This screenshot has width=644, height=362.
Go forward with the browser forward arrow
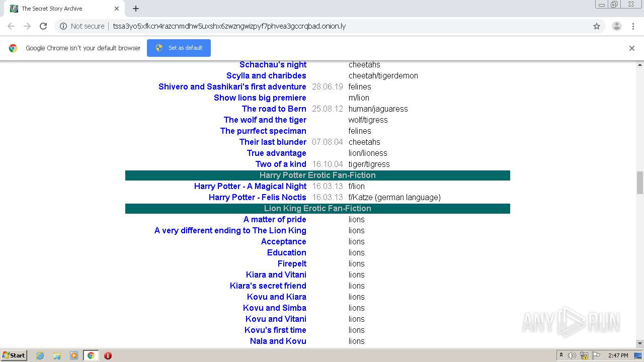(x=27, y=26)
